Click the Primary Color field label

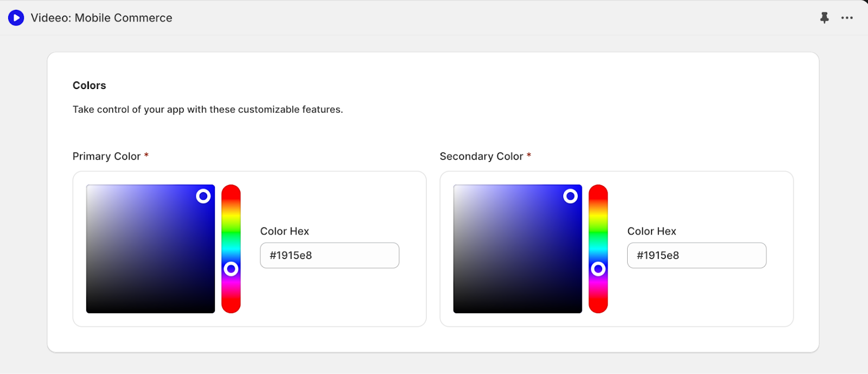click(106, 156)
